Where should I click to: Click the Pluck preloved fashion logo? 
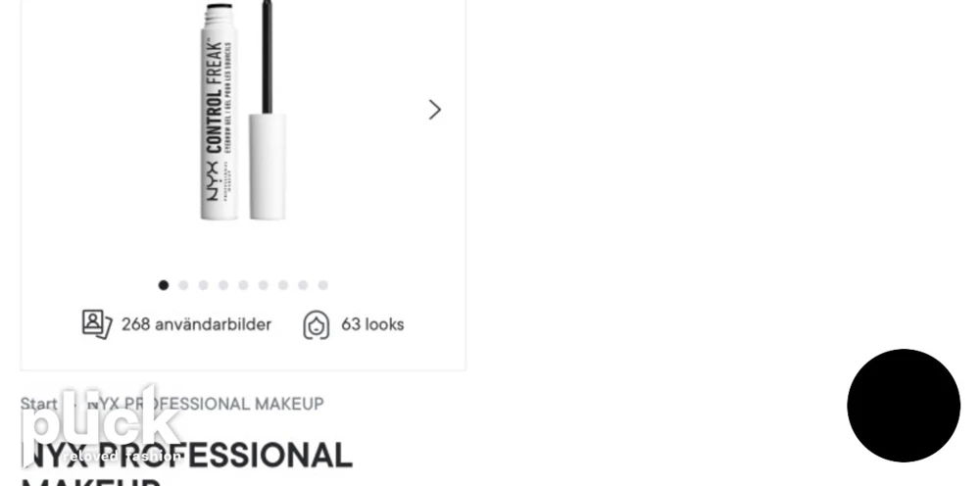click(x=101, y=426)
